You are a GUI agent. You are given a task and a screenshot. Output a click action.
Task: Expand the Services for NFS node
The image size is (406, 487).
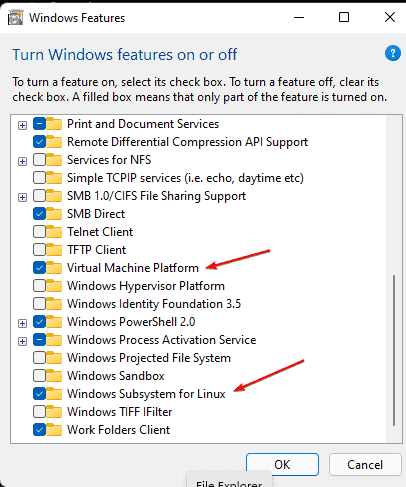[x=22, y=161]
